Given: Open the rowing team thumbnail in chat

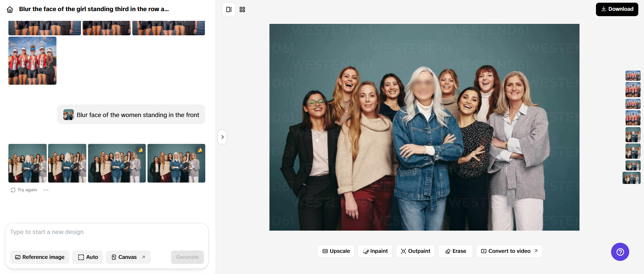Looking at the screenshot, I should click(x=32, y=61).
